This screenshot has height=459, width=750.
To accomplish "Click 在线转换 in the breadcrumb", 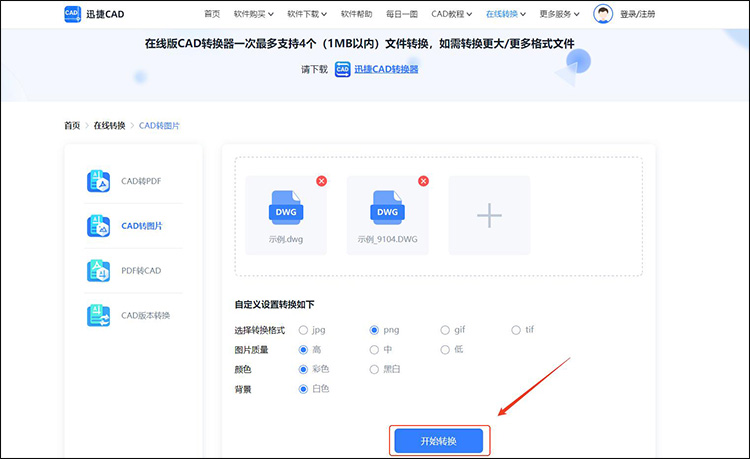I will (109, 126).
